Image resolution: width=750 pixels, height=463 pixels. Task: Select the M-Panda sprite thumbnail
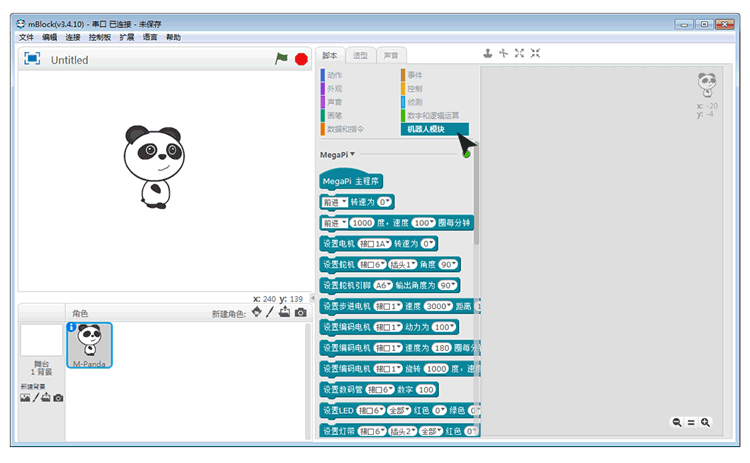coord(89,345)
